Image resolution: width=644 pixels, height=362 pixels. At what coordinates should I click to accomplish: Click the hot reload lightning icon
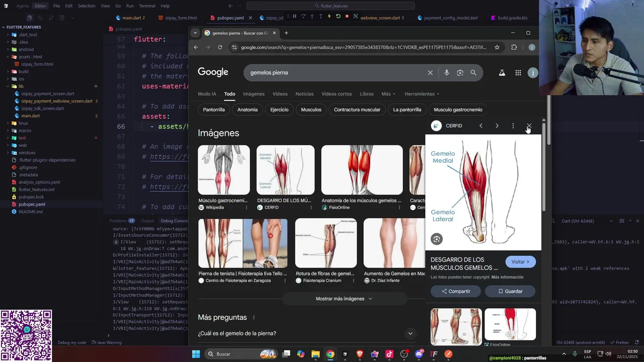[329, 17]
